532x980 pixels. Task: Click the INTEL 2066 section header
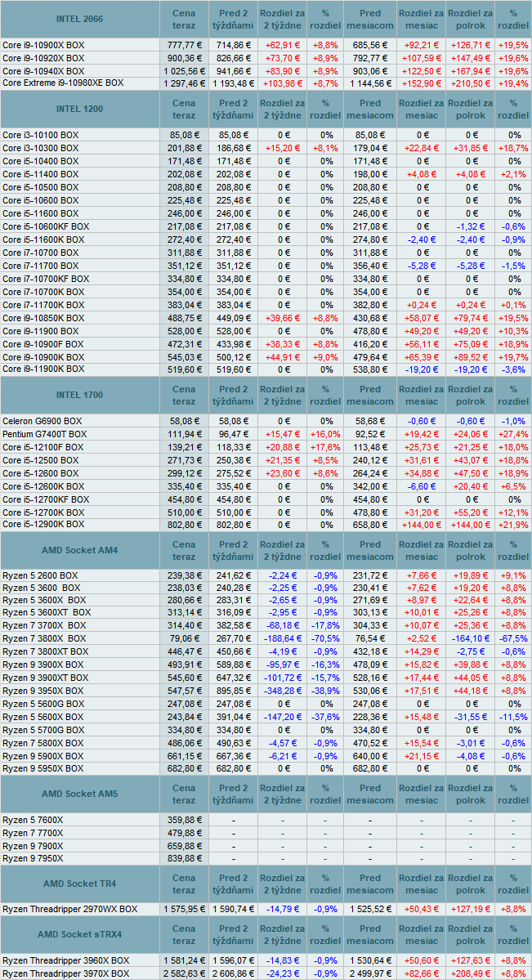pos(80,19)
